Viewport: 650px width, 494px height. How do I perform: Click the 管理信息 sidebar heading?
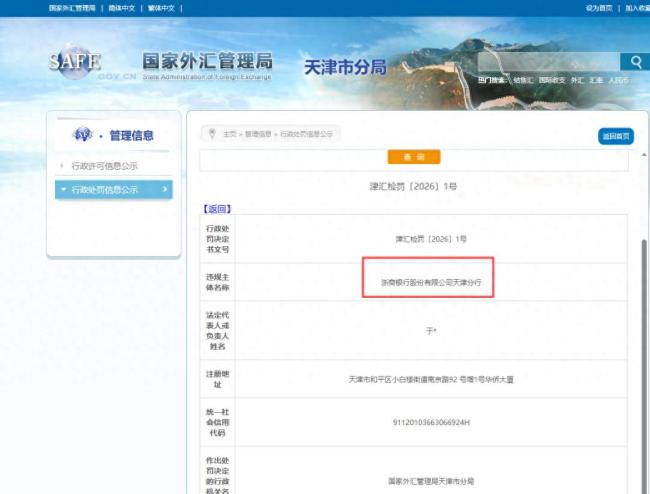point(131,135)
